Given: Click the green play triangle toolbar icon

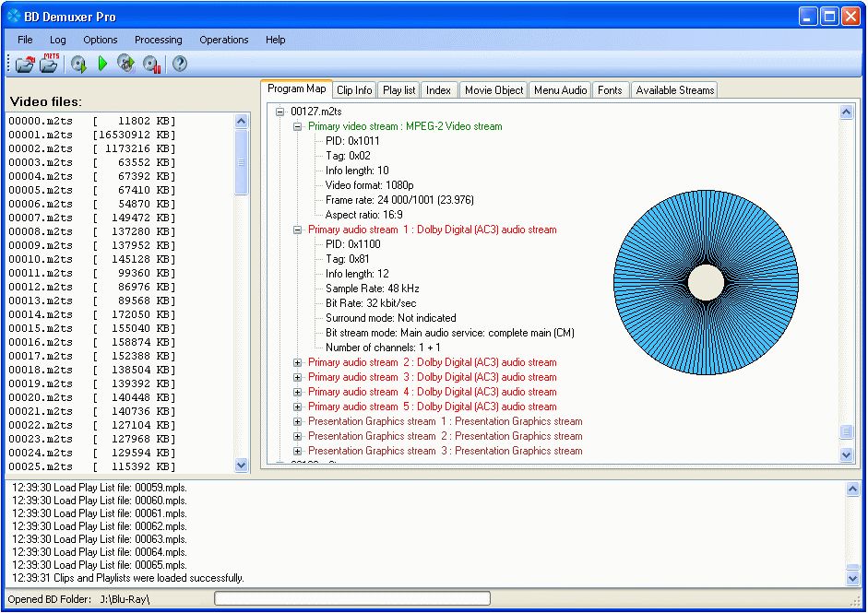Looking at the screenshot, I should (102, 64).
